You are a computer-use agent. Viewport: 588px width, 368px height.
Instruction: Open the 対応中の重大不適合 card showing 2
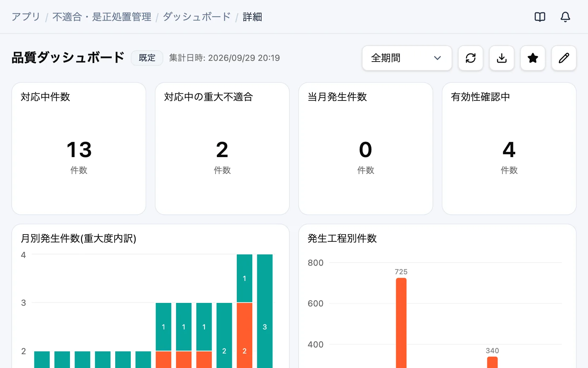pos(222,149)
